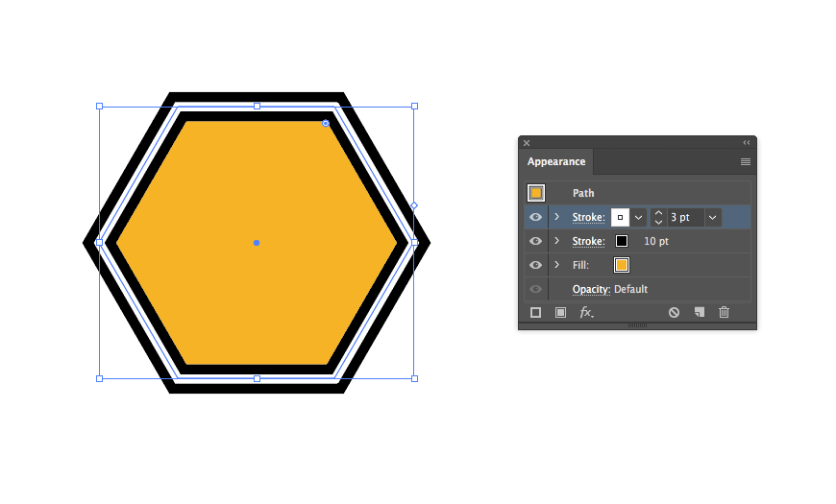This screenshot has width=836, height=504.
Task: Click the 3 pt stroke weight field
Action: click(686, 217)
